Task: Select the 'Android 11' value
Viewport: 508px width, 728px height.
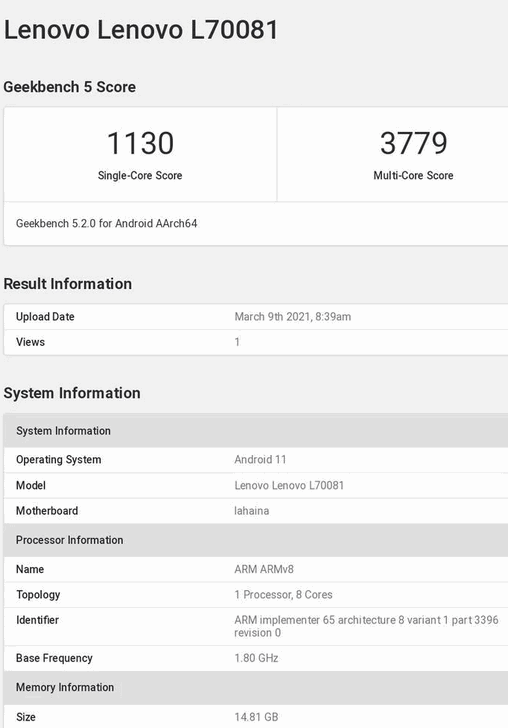Action: [260, 460]
